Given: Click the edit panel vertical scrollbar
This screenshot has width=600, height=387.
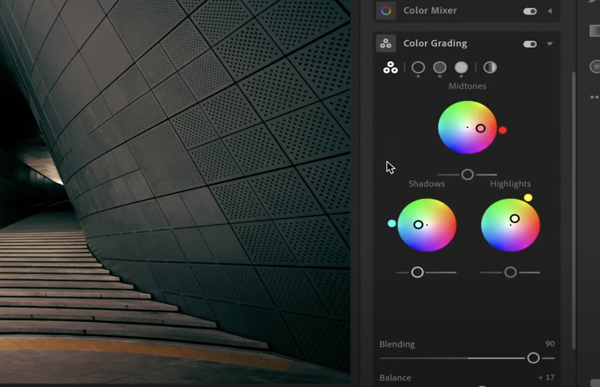Looking at the screenshot, I should coord(573,210).
